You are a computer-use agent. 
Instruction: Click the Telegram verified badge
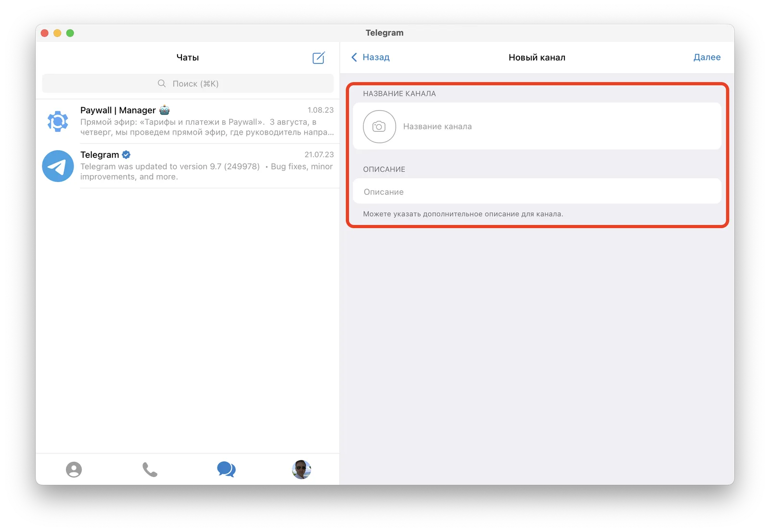(x=126, y=154)
